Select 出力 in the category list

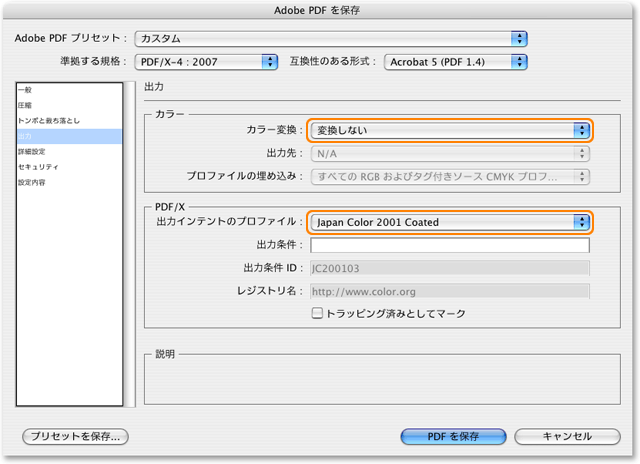click(24, 136)
